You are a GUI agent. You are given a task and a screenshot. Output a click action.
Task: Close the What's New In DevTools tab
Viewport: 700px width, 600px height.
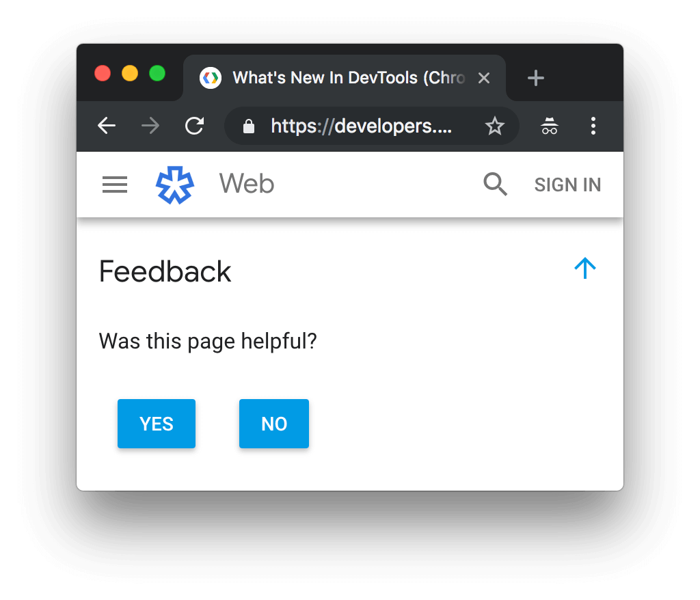click(x=484, y=78)
